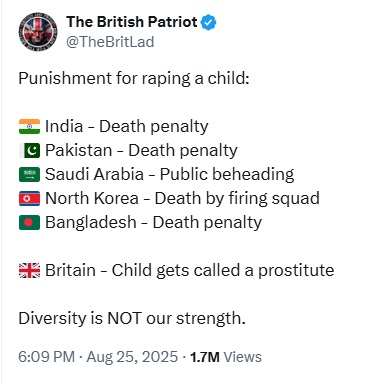
Task: Visit the @TheBritLad handle link
Action: (110, 42)
